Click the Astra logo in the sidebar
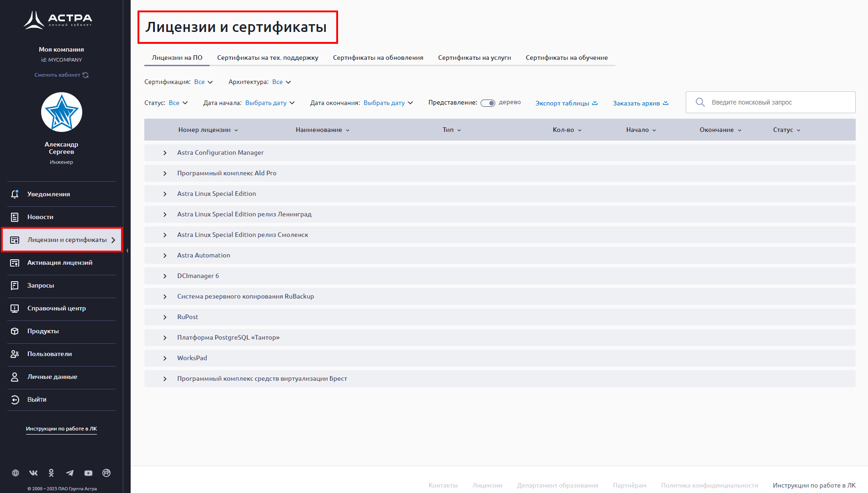 58,20
